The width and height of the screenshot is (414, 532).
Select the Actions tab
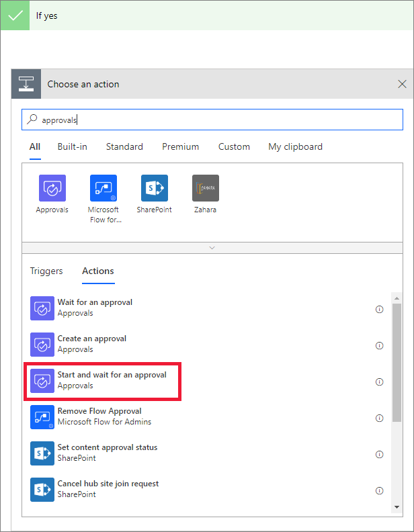point(98,271)
